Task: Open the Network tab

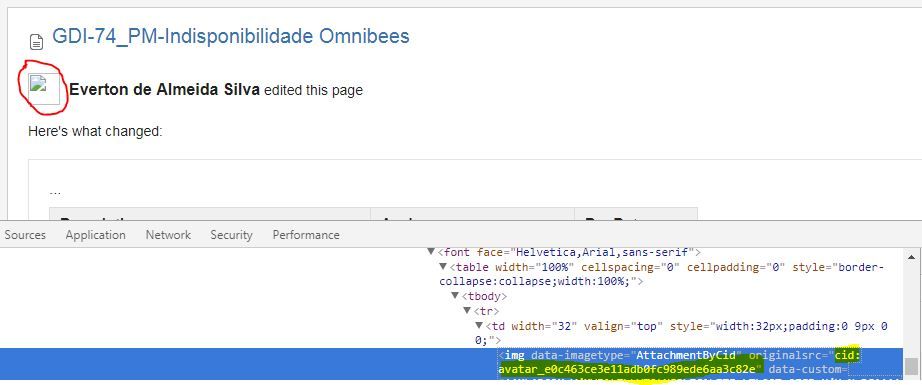Action: 168,235
